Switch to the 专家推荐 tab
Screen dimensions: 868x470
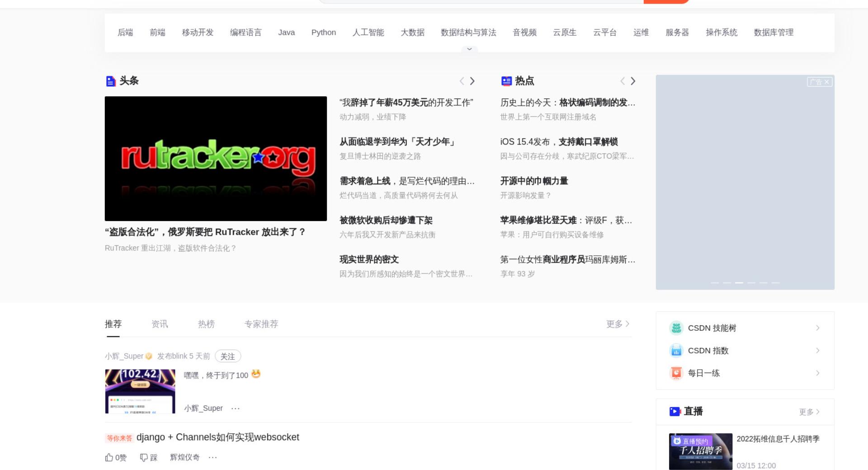coord(261,324)
